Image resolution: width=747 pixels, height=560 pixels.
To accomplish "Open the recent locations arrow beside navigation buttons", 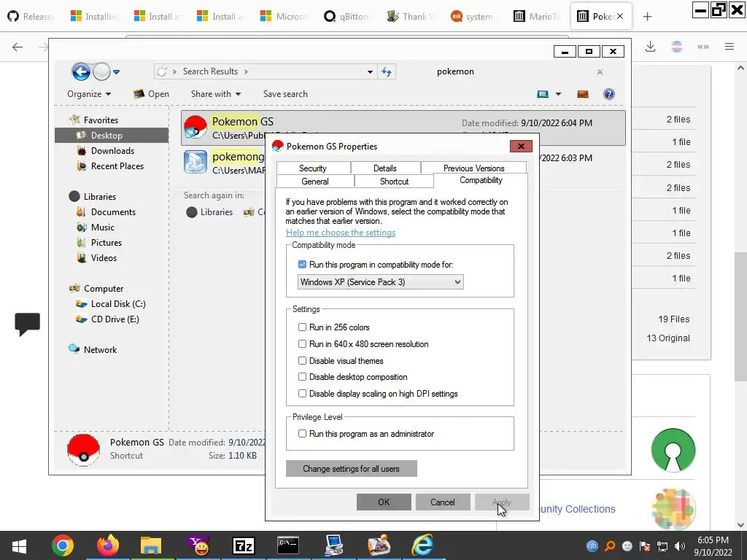I will (116, 72).
